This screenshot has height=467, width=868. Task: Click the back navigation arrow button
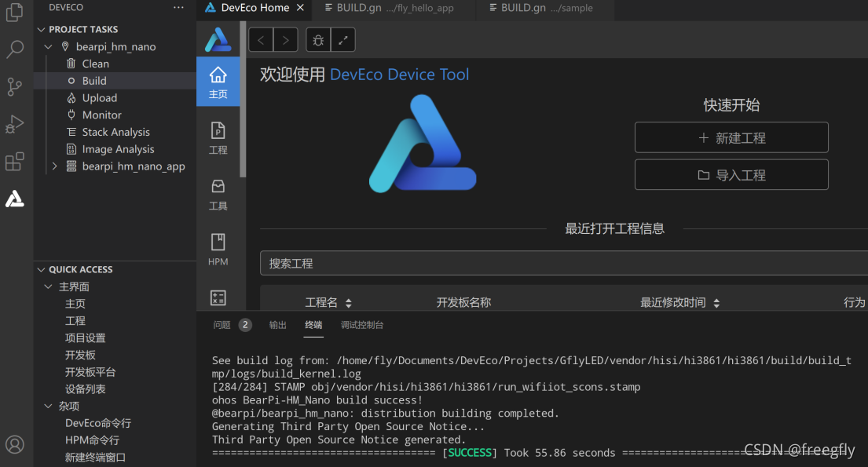[x=261, y=40]
